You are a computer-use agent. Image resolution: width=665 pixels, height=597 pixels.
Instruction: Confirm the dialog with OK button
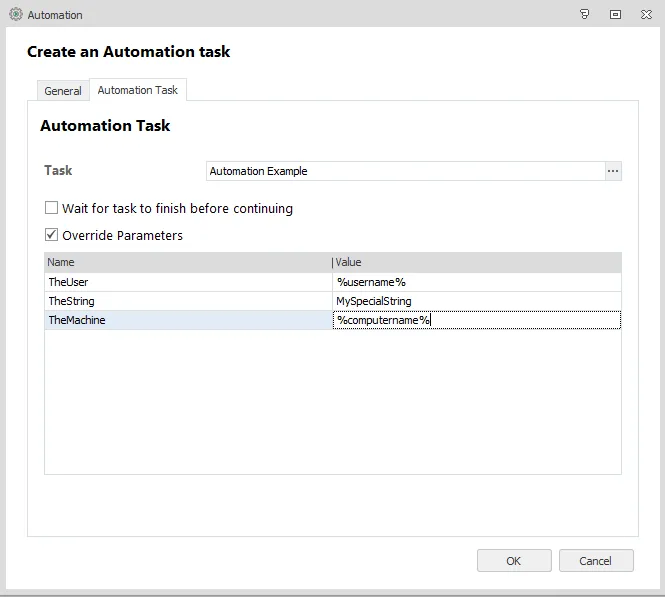[513, 561]
